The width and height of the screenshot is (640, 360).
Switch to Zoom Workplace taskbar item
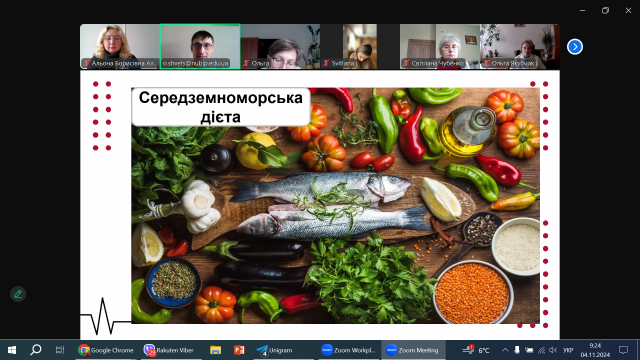348,350
